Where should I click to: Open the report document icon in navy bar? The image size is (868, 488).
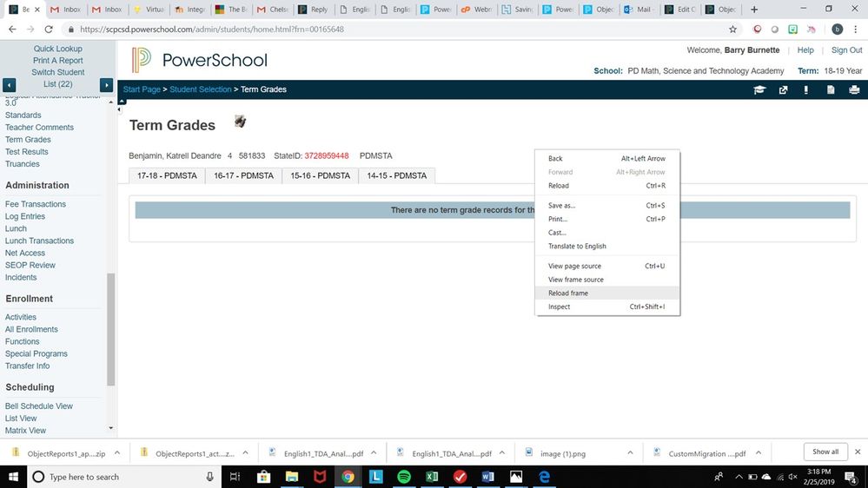831,89
